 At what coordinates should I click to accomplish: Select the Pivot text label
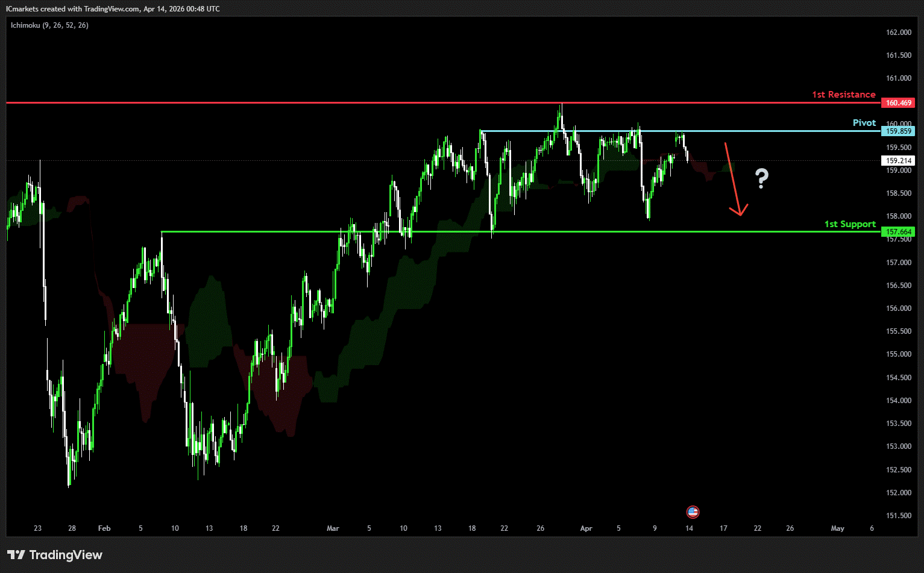tap(864, 123)
